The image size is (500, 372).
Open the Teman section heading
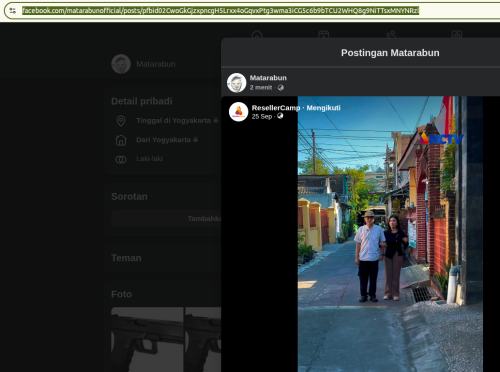(126, 258)
